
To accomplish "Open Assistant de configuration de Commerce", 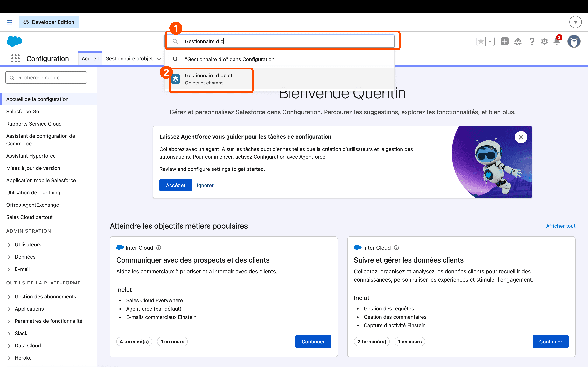I will [x=40, y=140].
